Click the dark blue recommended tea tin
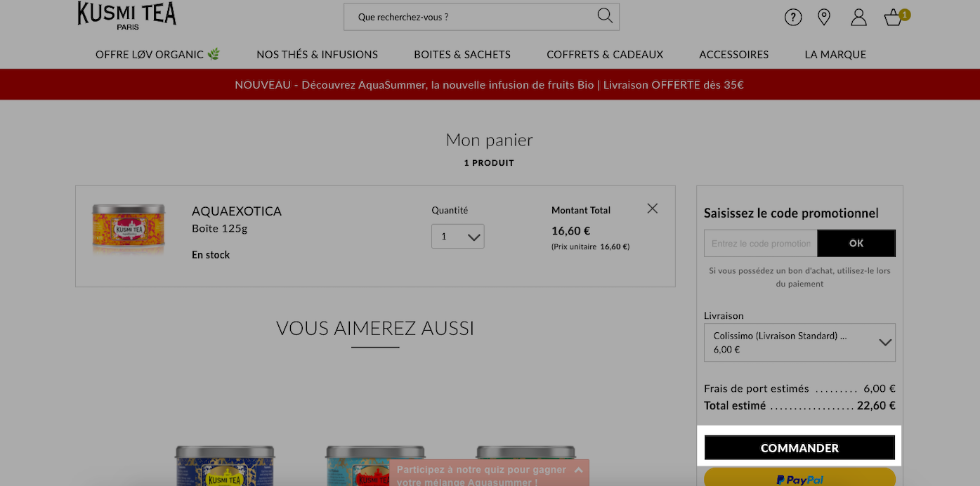 (225, 466)
